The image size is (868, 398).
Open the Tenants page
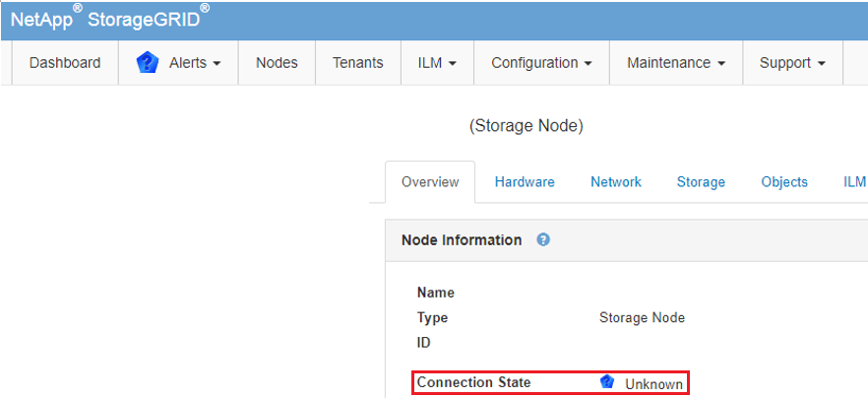pyautogui.click(x=357, y=63)
